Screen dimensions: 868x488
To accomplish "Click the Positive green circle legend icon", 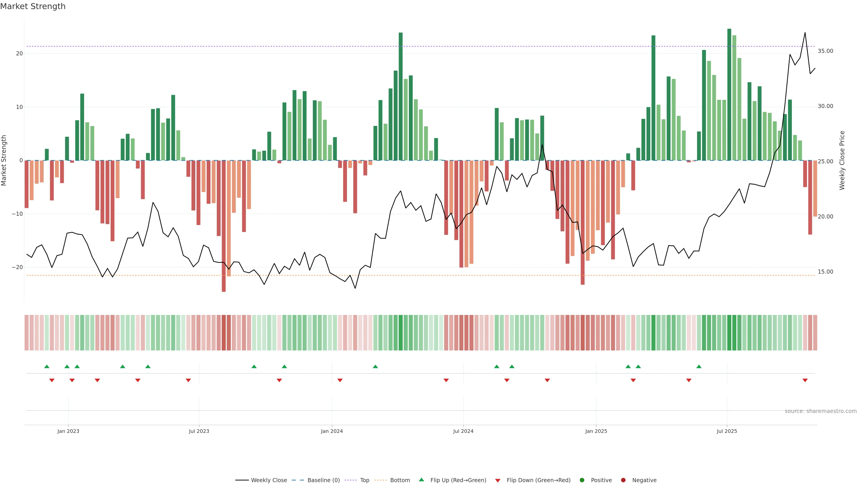I will 582,480.
